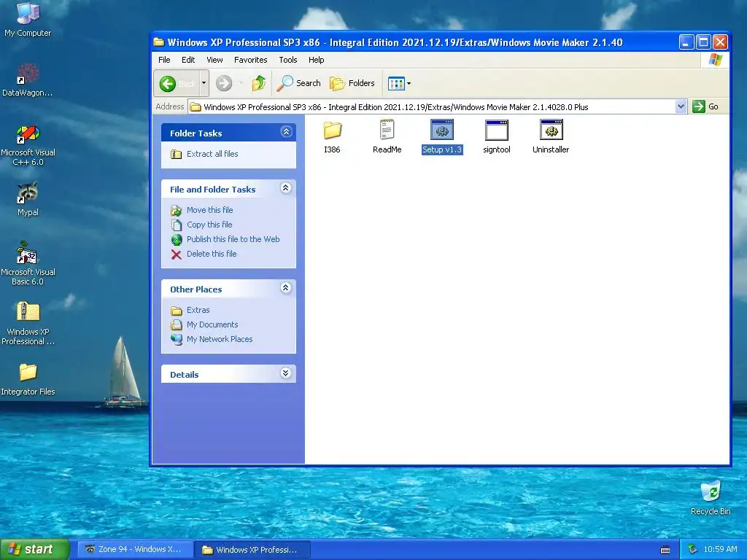Select Windows XP Professional zip desktop icon

(x=28, y=323)
